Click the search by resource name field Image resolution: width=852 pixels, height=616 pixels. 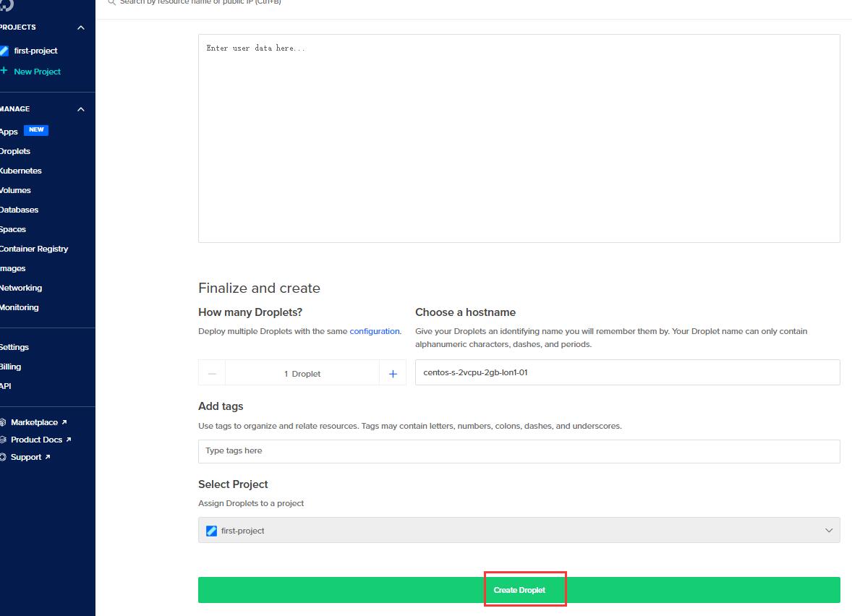200,2
